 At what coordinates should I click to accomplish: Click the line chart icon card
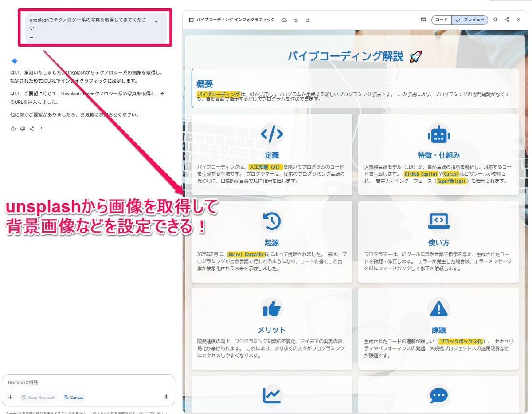tap(272, 395)
